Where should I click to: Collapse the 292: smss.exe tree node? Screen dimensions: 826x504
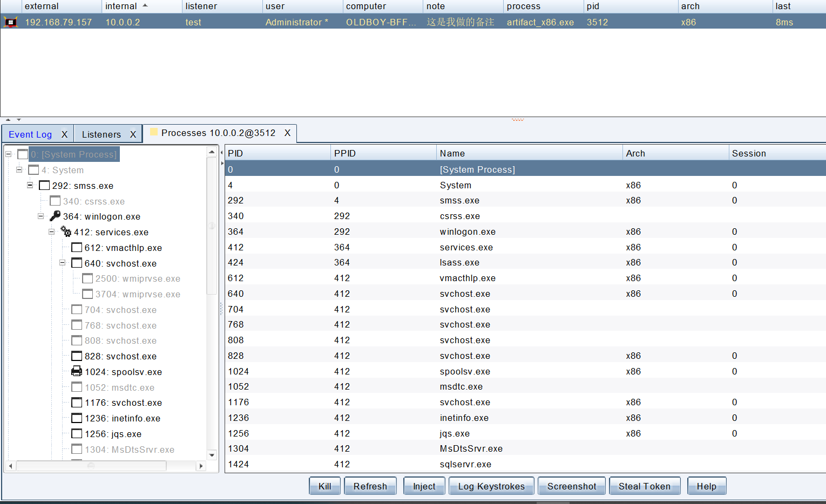click(x=30, y=185)
